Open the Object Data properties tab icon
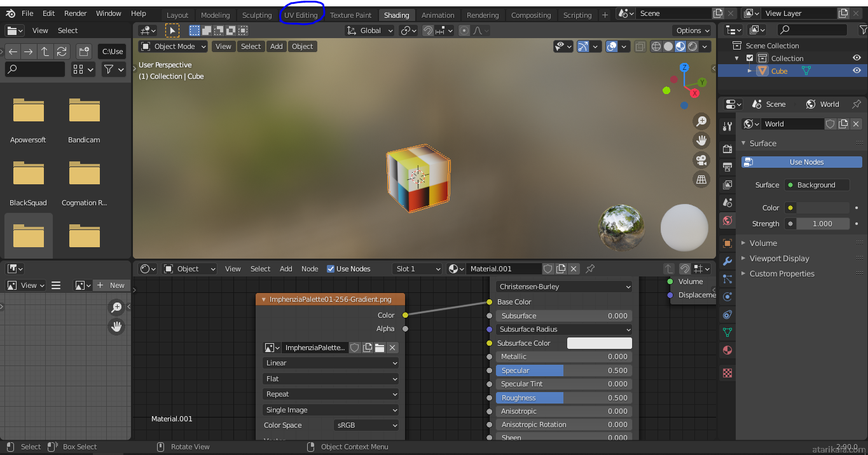The width and height of the screenshot is (868, 455). pos(727,332)
